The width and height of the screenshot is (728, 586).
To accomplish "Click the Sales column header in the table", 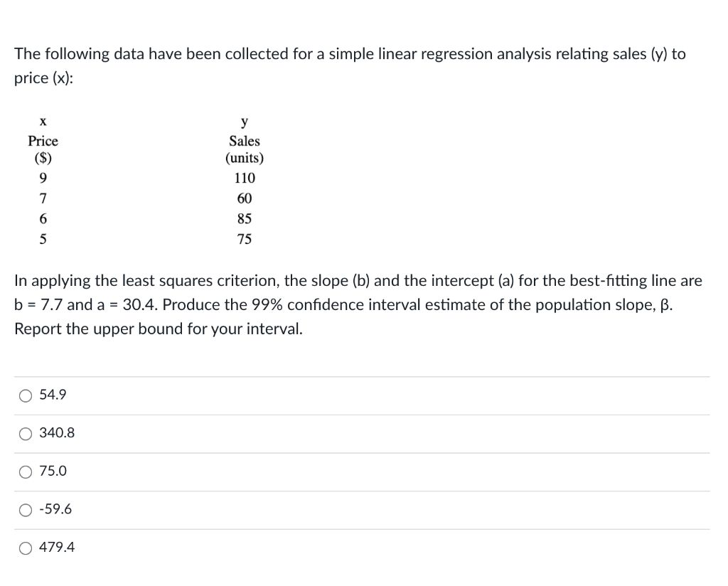I will click(x=244, y=141).
